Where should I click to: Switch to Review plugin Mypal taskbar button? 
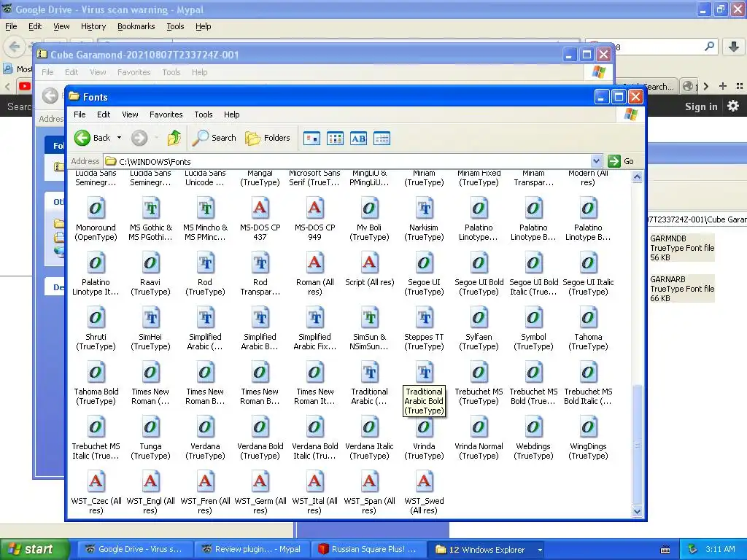(252, 550)
